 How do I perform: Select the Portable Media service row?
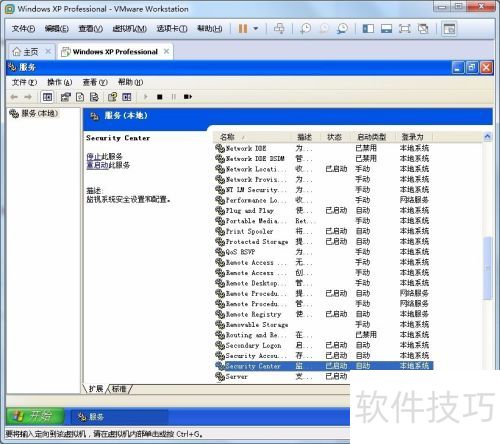pyautogui.click(x=324, y=221)
